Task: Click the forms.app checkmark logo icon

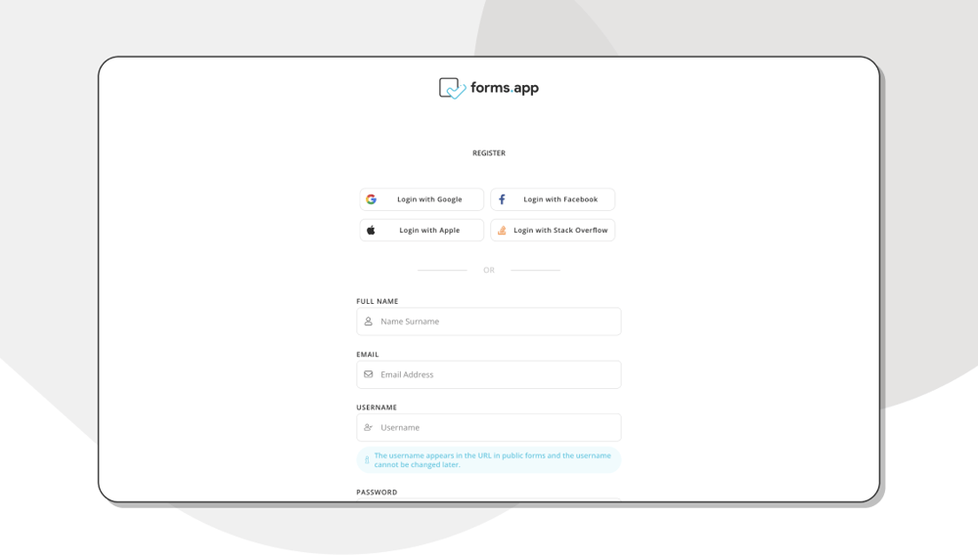Action: [x=452, y=88]
